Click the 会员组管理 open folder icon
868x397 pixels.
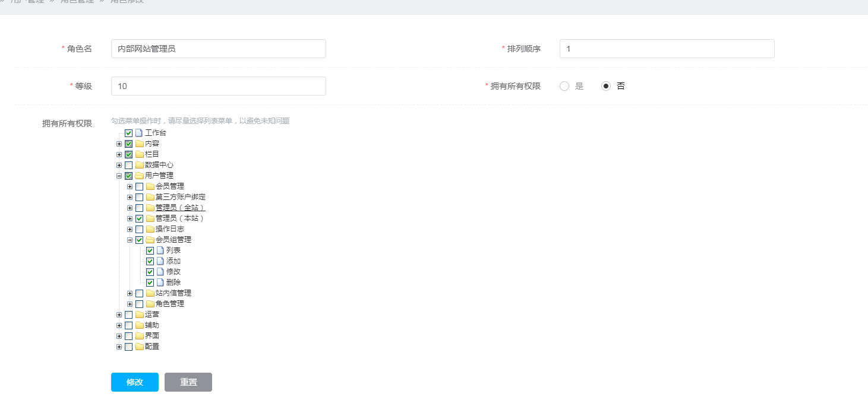pos(150,240)
